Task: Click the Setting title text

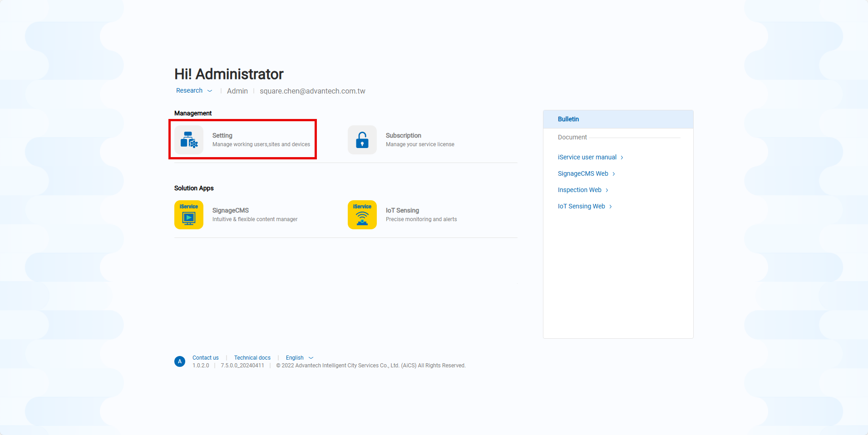Action: click(x=222, y=135)
